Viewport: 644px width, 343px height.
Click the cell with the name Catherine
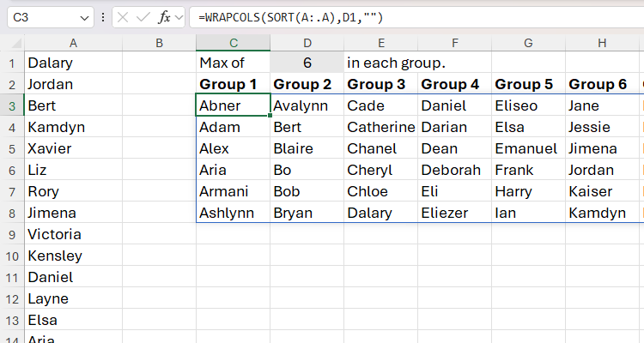coord(380,127)
